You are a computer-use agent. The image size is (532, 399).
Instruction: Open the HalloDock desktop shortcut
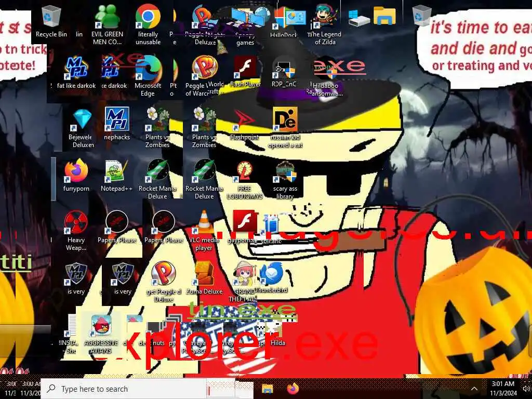pyautogui.click(x=284, y=22)
